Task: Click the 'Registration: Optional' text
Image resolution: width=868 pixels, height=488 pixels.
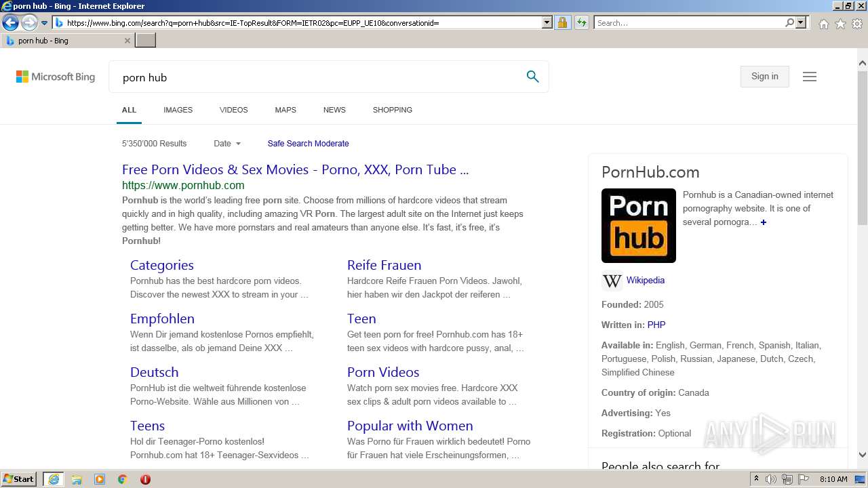Action: [x=646, y=433]
